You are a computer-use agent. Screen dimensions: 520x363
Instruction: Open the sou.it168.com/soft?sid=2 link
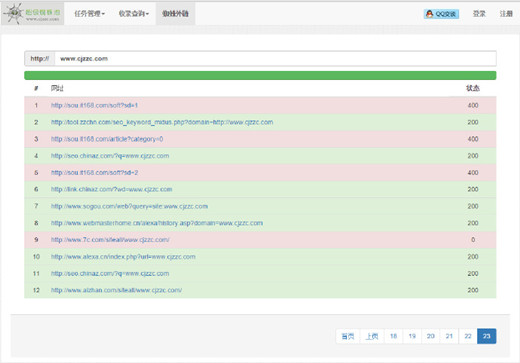click(x=94, y=173)
